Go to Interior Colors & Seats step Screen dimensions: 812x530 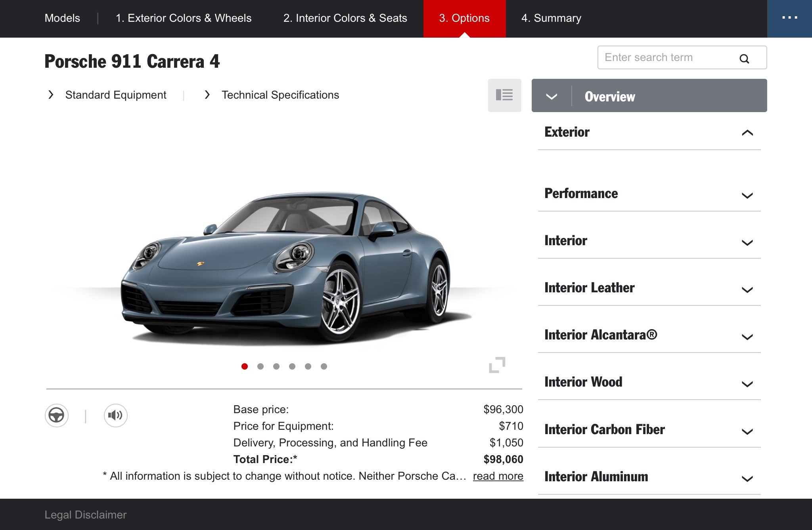[x=345, y=18]
